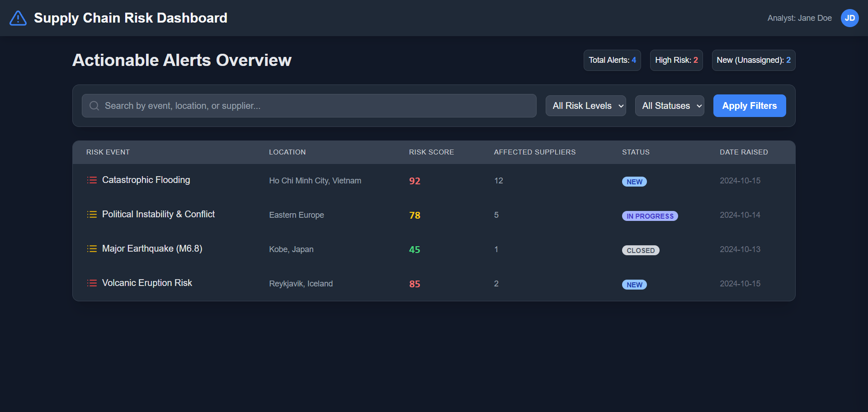The width and height of the screenshot is (868, 412).
Task: Click the magnifier icon in search bar
Action: coord(94,106)
